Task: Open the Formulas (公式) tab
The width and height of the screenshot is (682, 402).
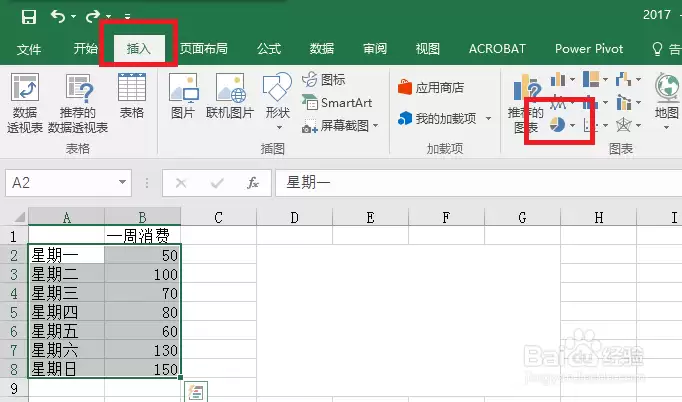Action: [269, 48]
